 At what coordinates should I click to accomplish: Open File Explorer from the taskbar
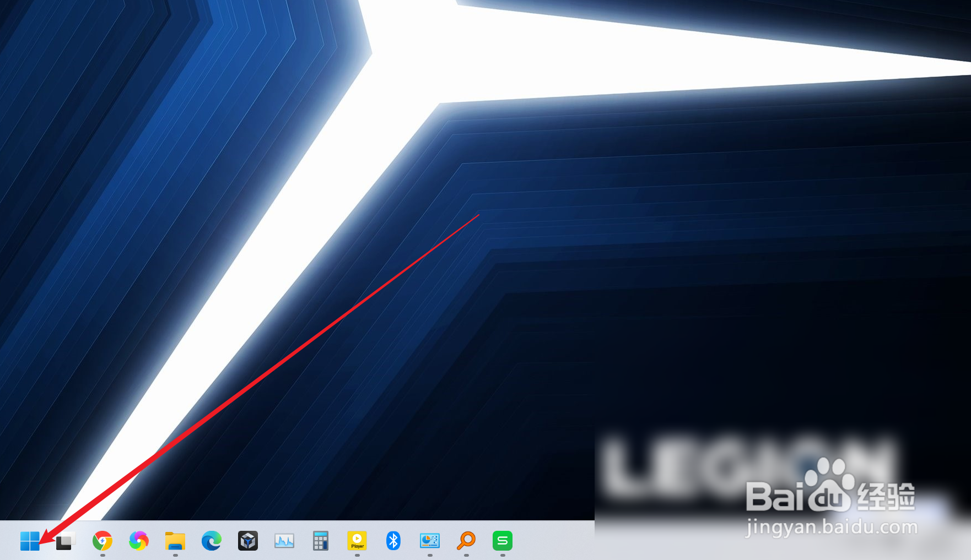point(175,541)
